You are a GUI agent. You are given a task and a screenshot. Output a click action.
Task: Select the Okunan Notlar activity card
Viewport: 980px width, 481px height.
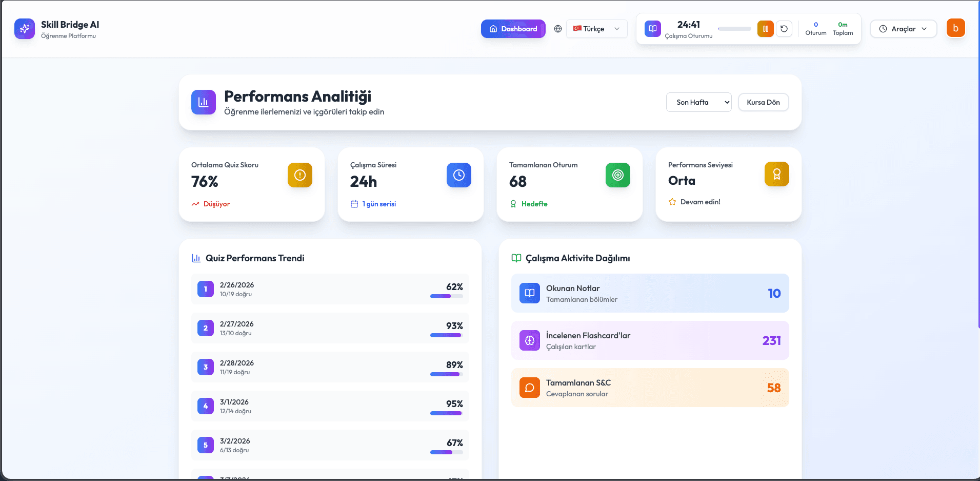650,293
